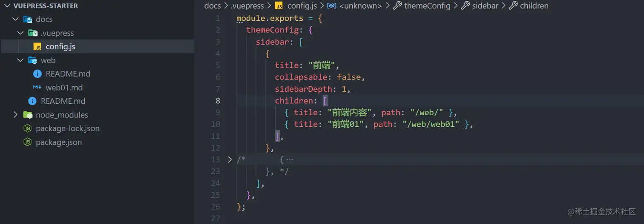Click the .vuepress folder icon
This screenshot has width=644, height=224.
click(33, 33)
